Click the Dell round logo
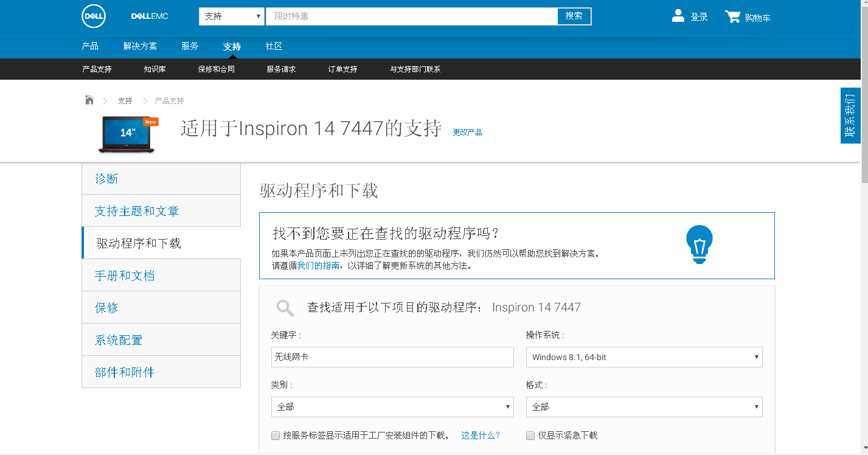868x455 pixels. click(94, 16)
